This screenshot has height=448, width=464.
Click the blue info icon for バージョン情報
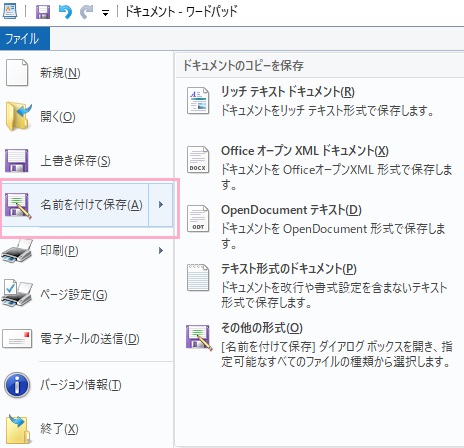pyautogui.click(x=17, y=385)
